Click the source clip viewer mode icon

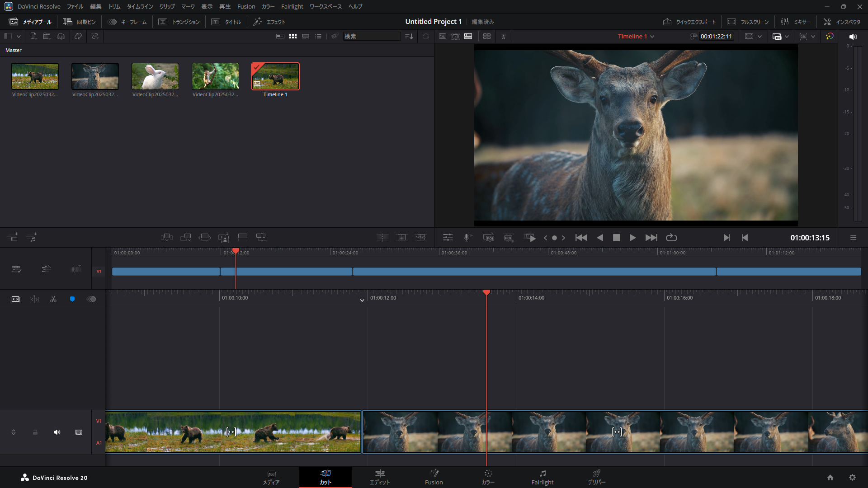[x=443, y=36]
